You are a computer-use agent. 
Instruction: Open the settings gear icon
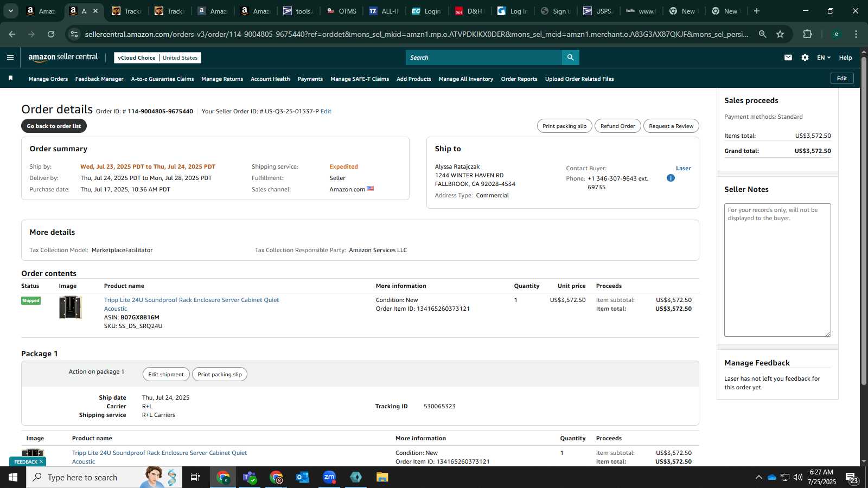pos(805,57)
